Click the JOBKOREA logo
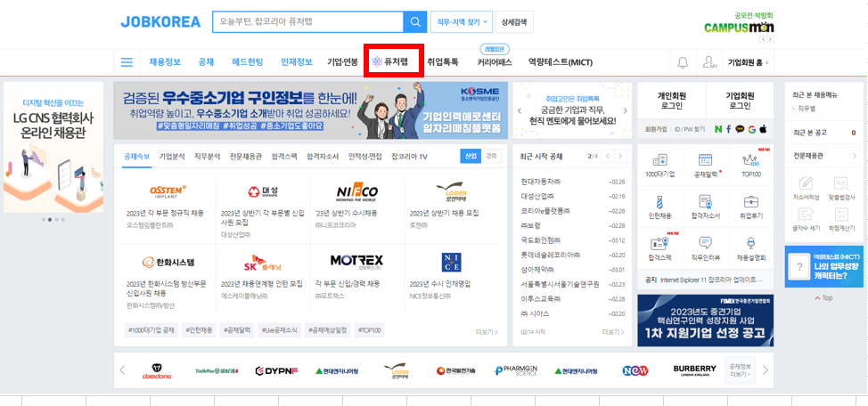Image resolution: width=868 pixels, height=406 pixels. click(x=160, y=22)
